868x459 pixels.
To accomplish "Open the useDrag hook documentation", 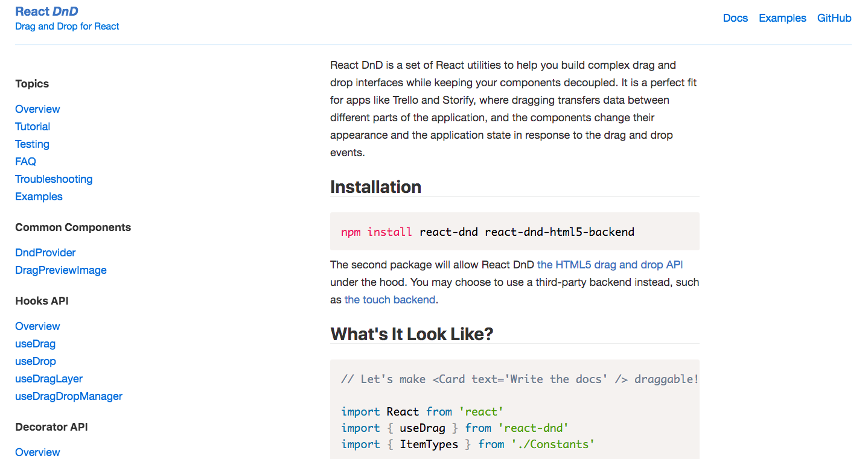I will pos(35,344).
